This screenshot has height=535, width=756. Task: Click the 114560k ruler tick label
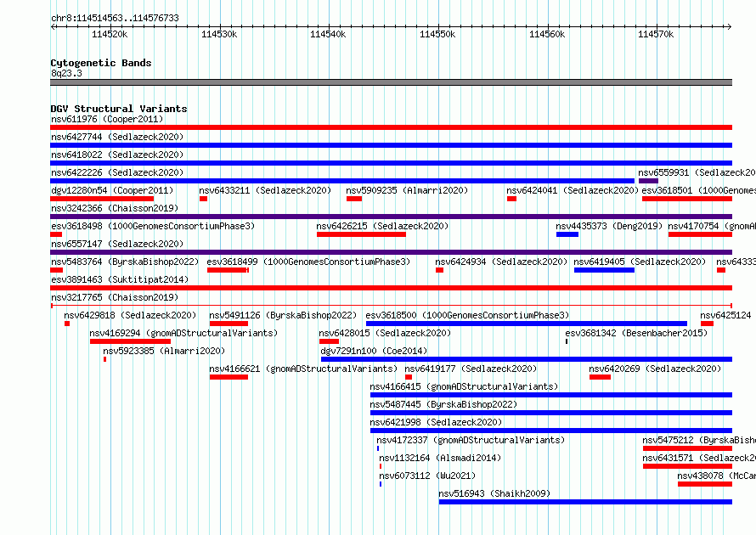[547, 34]
